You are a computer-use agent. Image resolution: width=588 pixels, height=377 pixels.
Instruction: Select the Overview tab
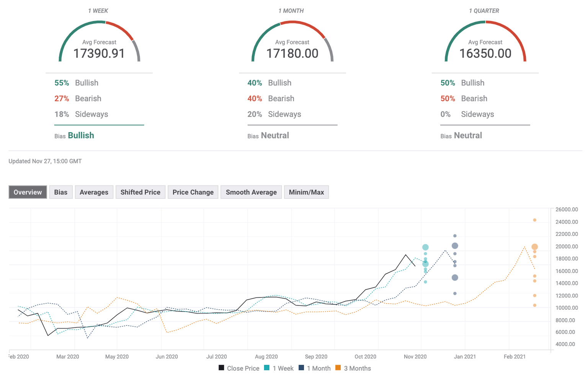coord(27,192)
